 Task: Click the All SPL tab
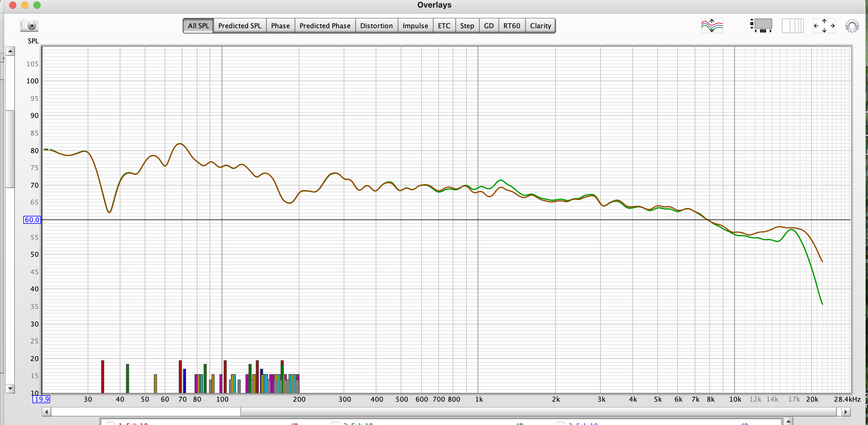(x=198, y=25)
